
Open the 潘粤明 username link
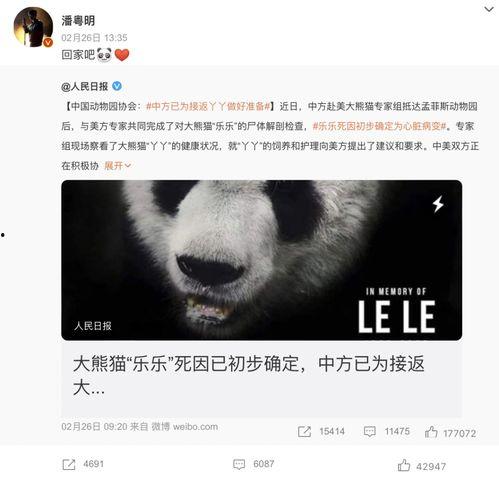point(78,21)
